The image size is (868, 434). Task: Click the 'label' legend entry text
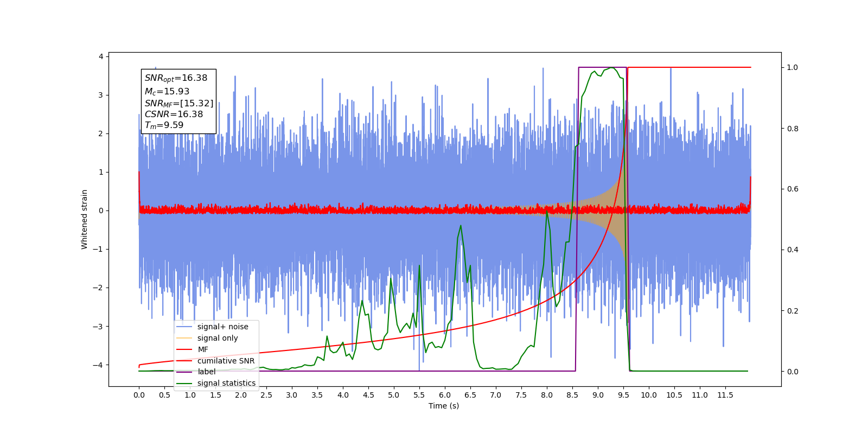206,372
